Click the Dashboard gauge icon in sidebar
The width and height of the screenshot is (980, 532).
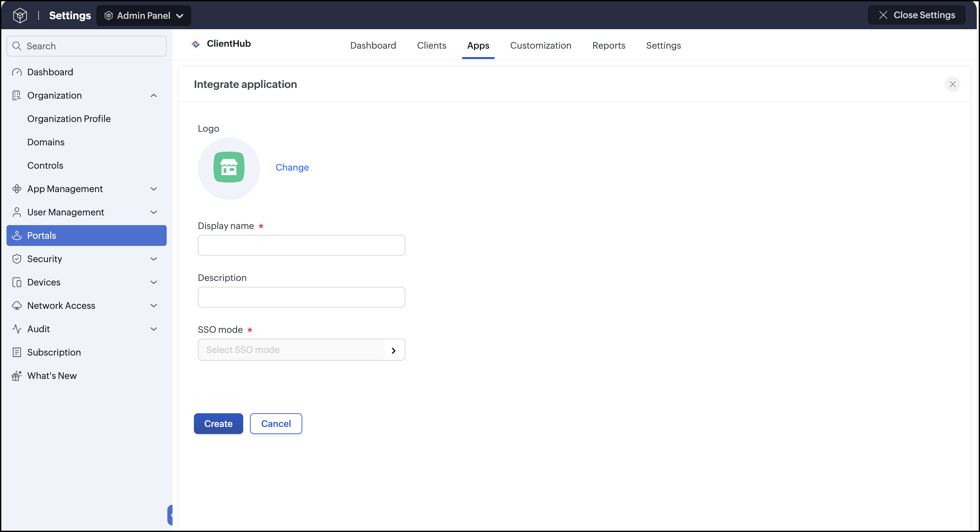pyautogui.click(x=17, y=72)
